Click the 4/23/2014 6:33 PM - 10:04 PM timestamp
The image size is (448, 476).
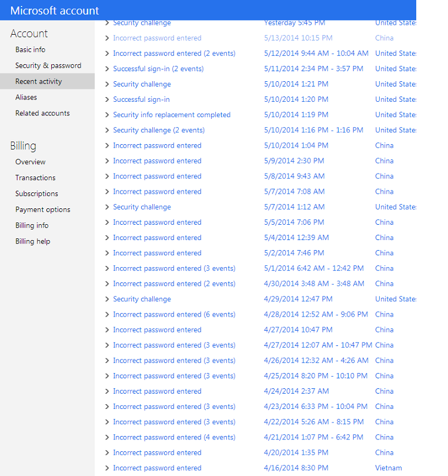pos(316,407)
